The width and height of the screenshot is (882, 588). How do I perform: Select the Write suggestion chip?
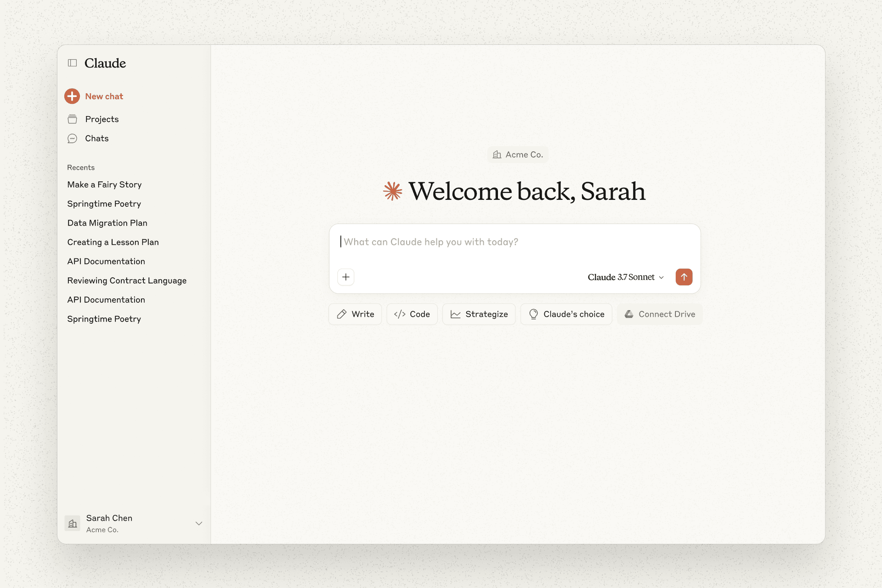(x=355, y=314)
